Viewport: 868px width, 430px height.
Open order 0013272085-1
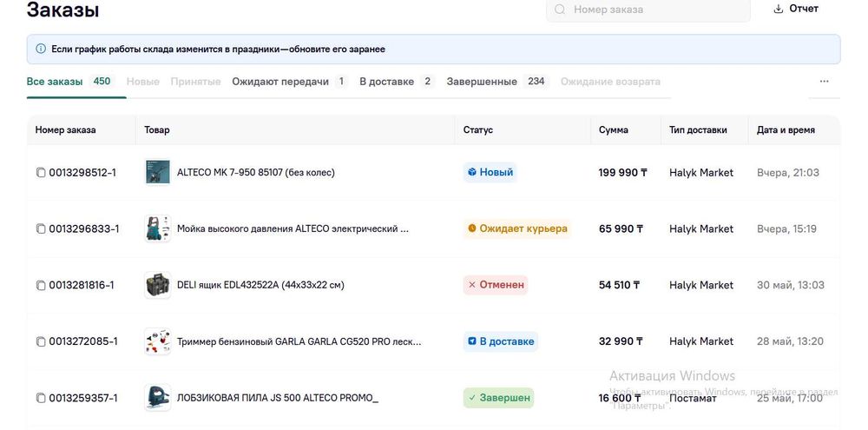click(83, 341)
